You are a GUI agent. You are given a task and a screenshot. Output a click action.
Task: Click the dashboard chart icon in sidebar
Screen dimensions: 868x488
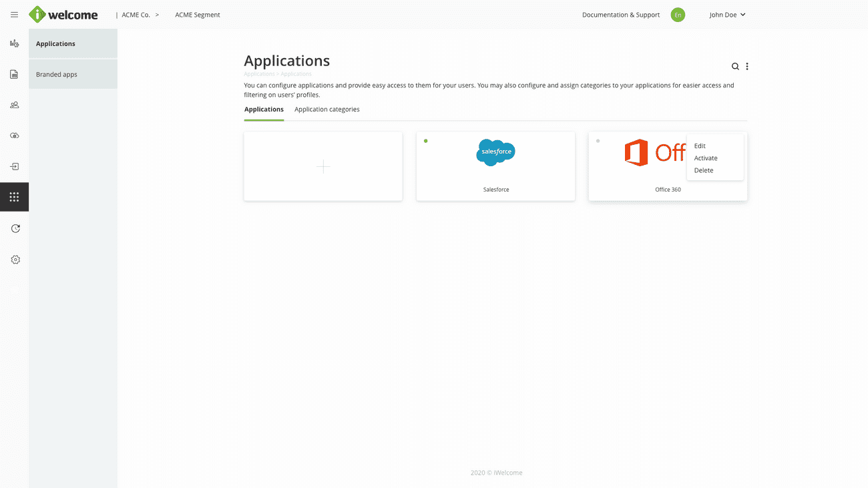tap(14, 43)
